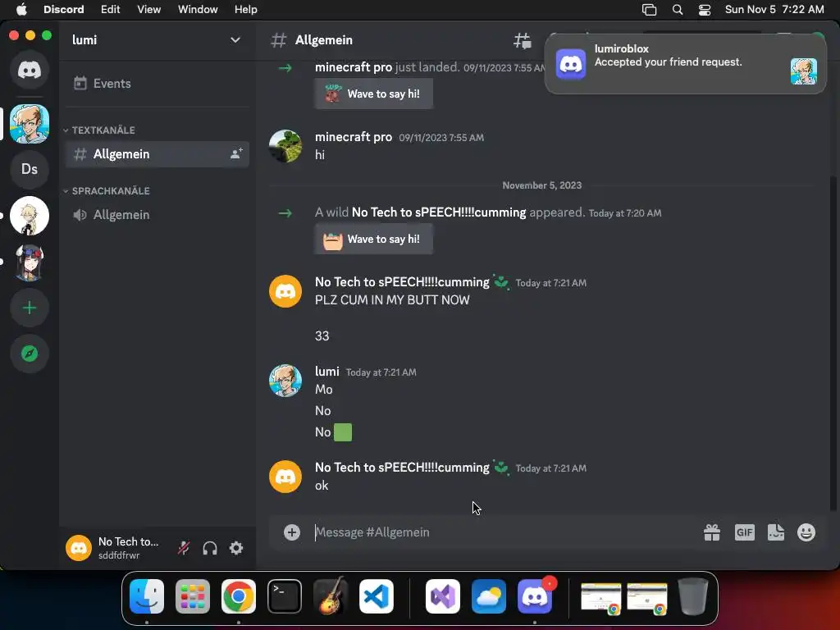Screen dimensions: 840x630
Task: Click the Message #Allgemein input field
Action: (x=504, y=532)
